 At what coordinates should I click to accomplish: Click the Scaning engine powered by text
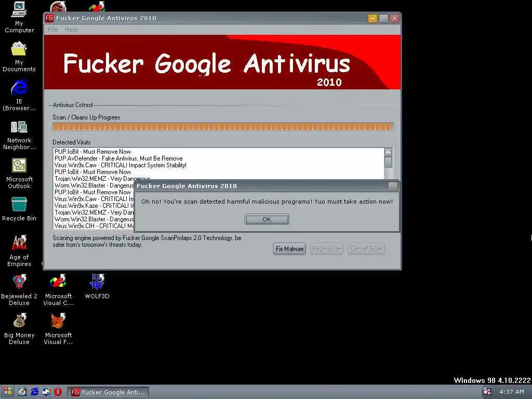(x=147, y=241)
